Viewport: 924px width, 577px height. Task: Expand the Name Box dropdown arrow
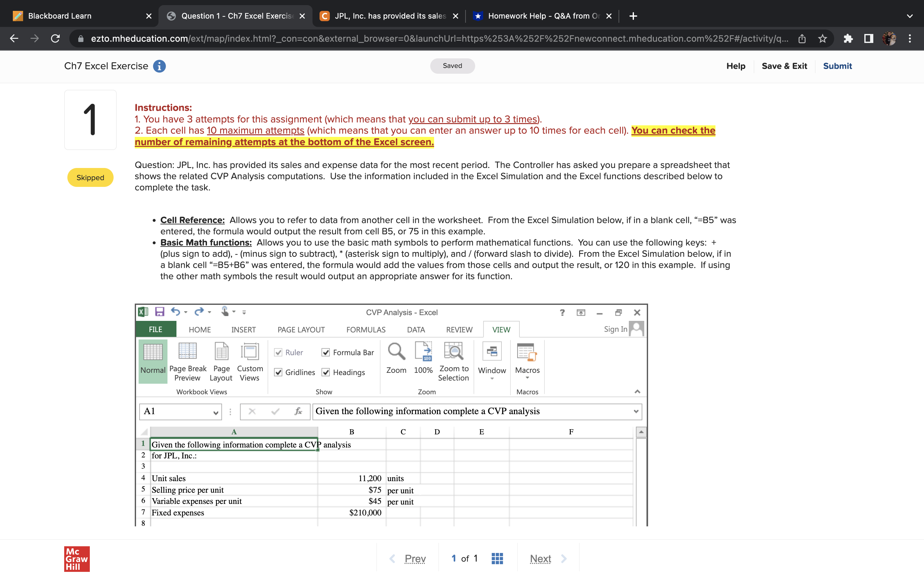(216, 412)
